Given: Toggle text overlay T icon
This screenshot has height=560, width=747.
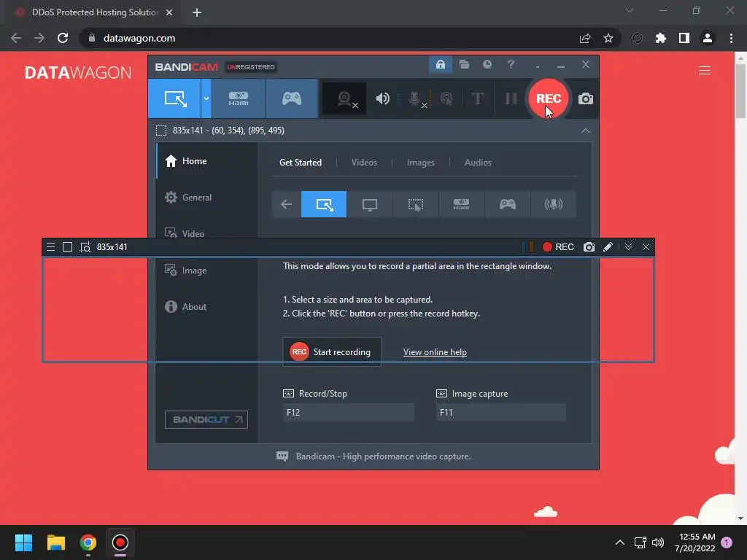Looking at the screenshot, I should point(477,98).
